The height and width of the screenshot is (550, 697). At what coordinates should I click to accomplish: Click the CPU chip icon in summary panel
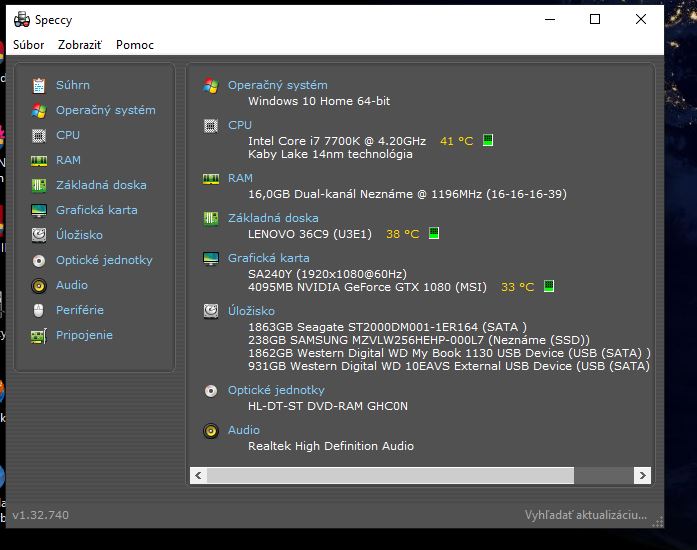coord(211,126)
